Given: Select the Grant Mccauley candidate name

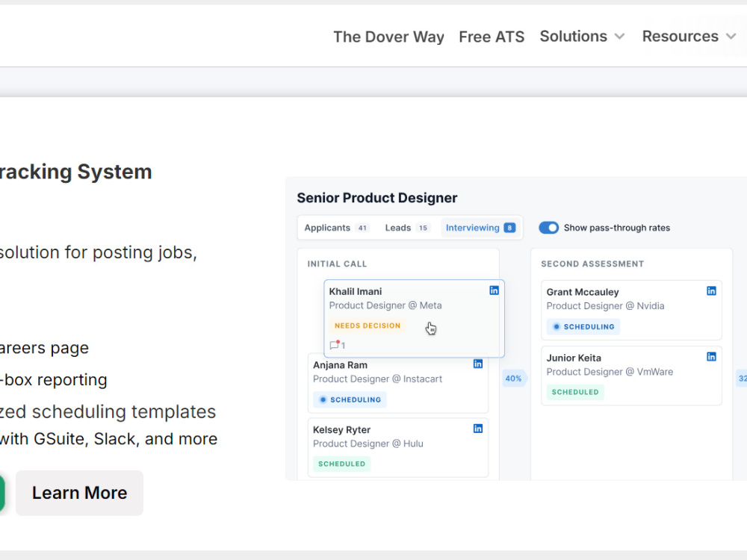Looking at the screenshot, I should [x=583, y=292].
